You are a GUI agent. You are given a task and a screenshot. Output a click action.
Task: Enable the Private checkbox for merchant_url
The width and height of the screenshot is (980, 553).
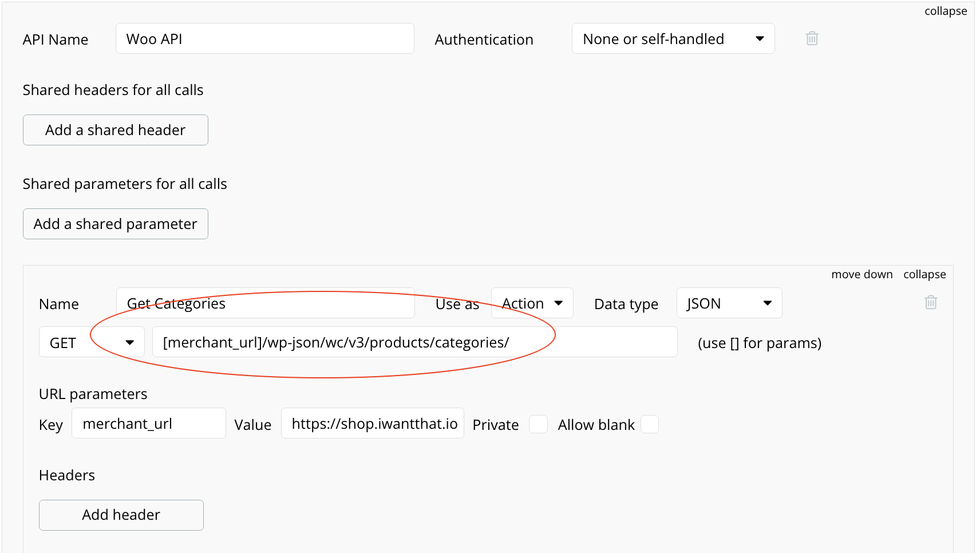538,424
